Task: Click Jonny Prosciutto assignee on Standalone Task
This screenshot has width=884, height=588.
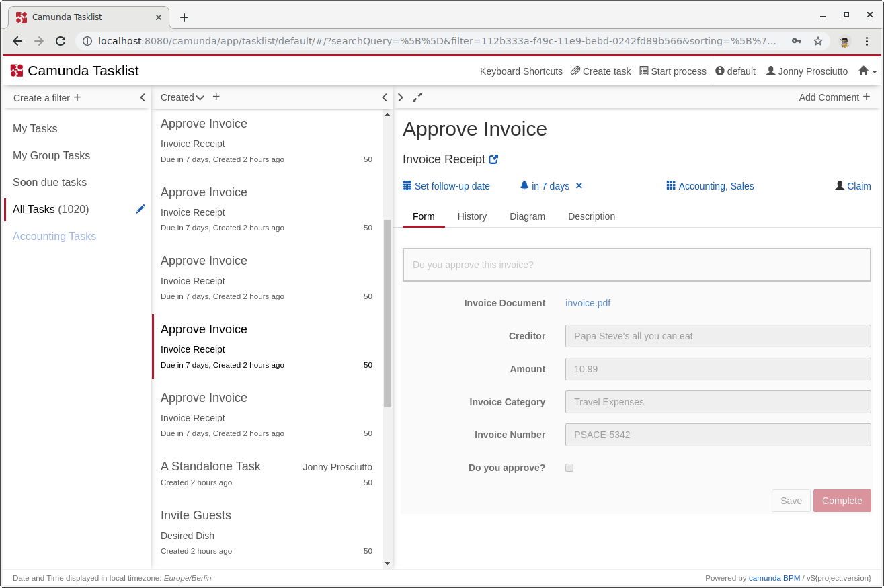Action: (x=337, y=467)
